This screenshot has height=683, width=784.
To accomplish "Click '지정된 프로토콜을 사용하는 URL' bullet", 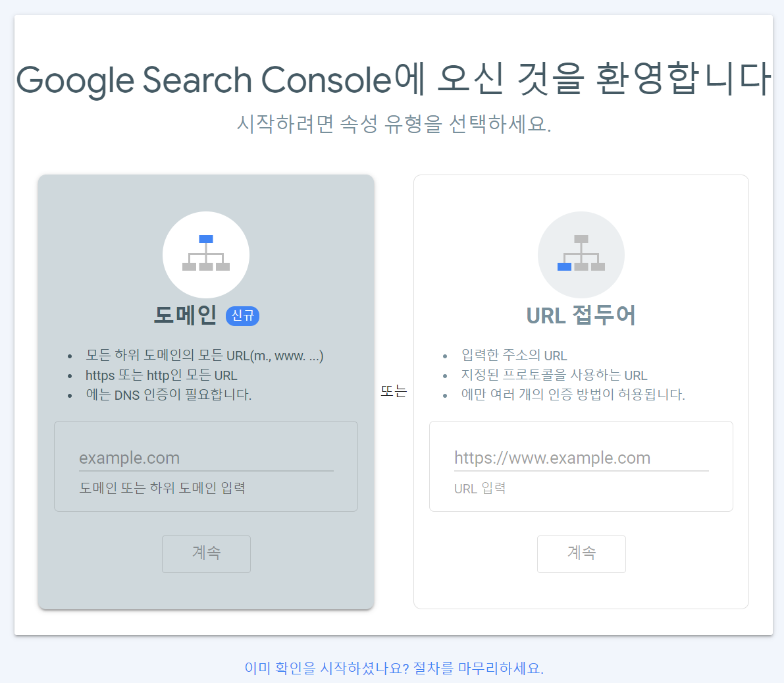I will 554,375.
